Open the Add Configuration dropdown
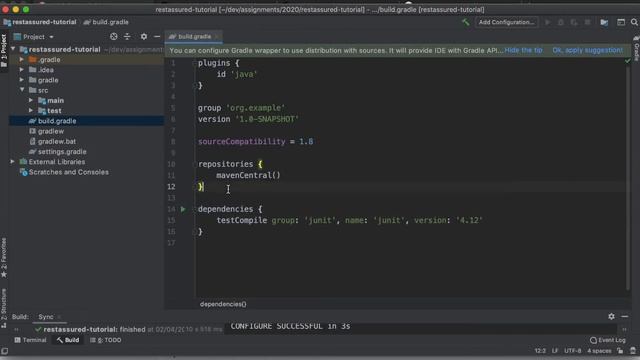This screenshot has width=640, height=360. coord(506,22)
